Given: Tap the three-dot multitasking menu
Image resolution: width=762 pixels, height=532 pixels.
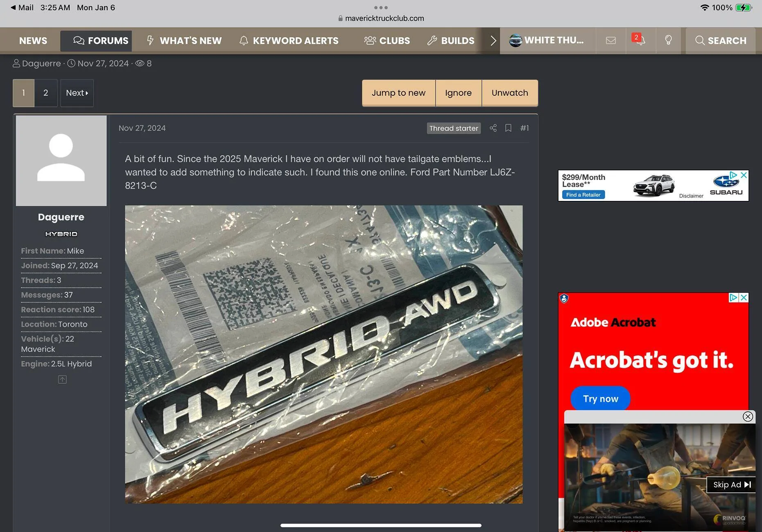Looking at the screenshot, I should point(381,7).
